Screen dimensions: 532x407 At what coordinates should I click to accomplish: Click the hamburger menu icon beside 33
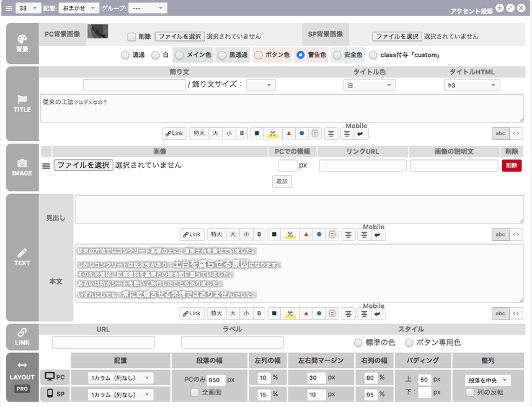(x=9, y=8)
